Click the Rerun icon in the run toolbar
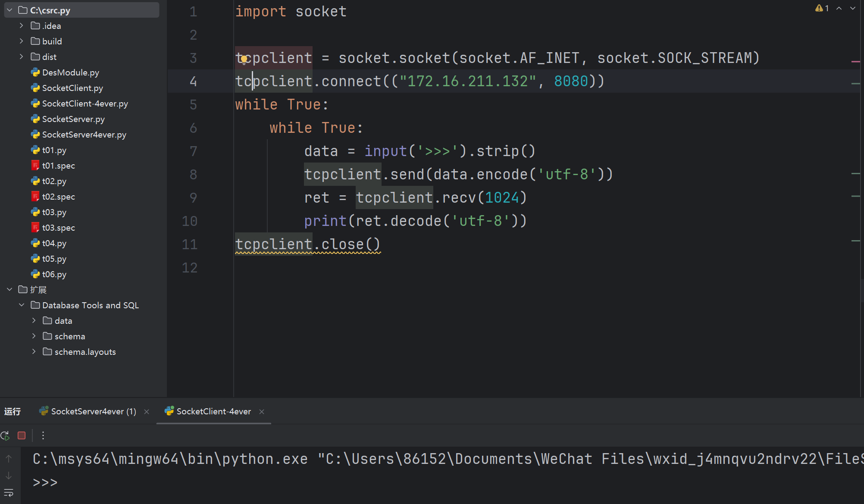 (5, 435)
